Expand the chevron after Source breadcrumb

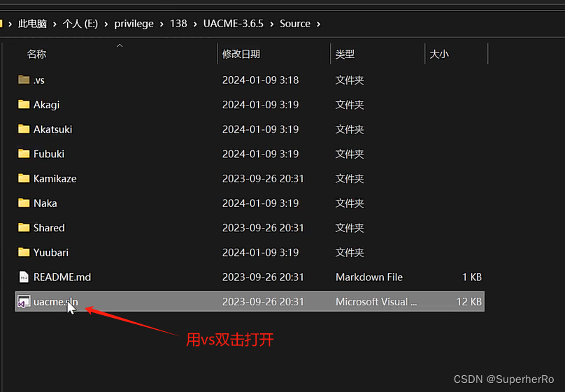click(x=319, y=24)
